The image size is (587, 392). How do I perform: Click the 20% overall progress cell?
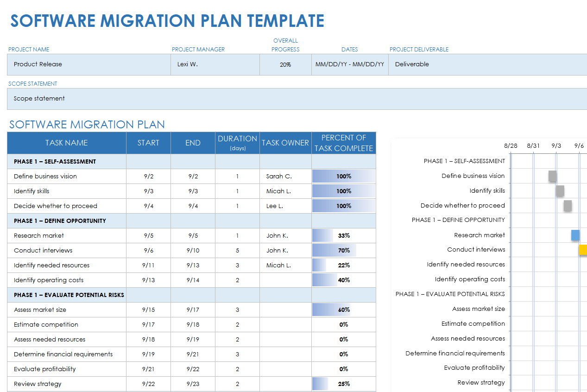click(285, 65)
